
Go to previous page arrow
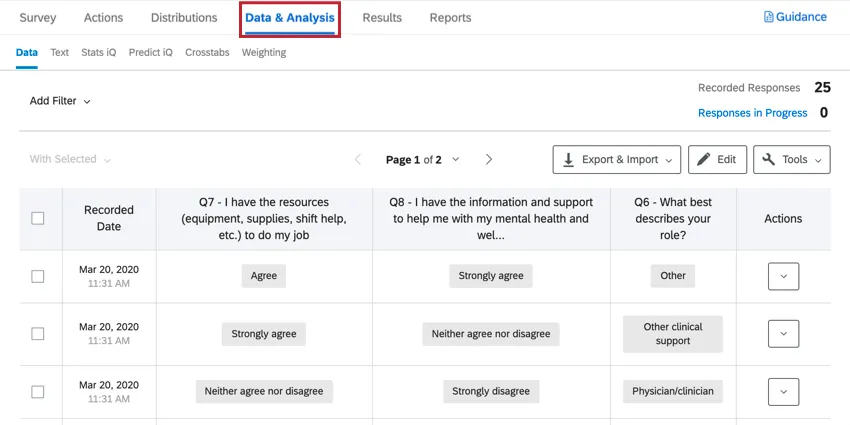(x=358, y=159)
